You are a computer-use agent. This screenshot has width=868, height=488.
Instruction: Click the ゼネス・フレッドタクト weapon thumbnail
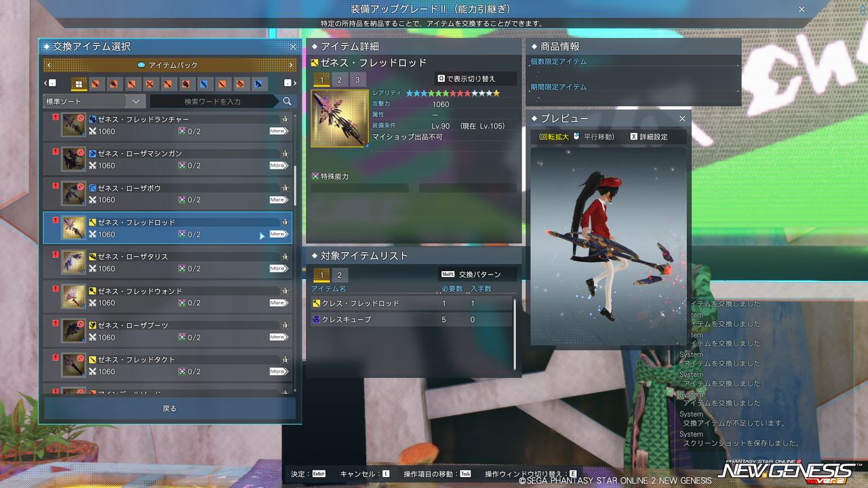(x=73, y=366)
